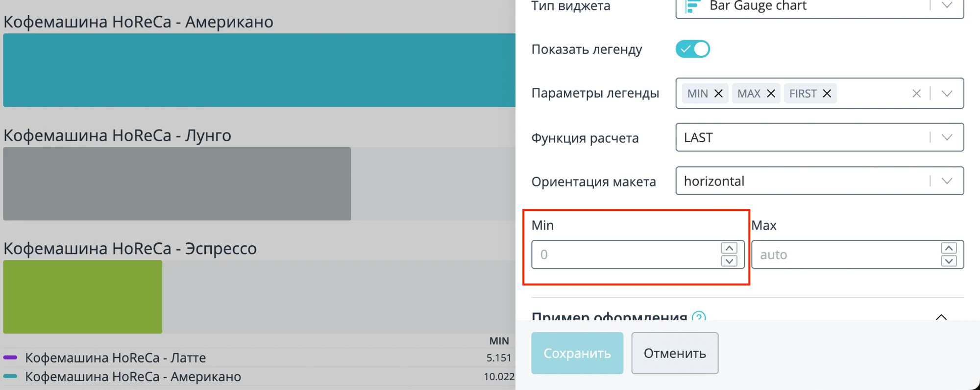Click the Сохранить button
This screenshot has width=980, height=390.
tap(577, 353)
